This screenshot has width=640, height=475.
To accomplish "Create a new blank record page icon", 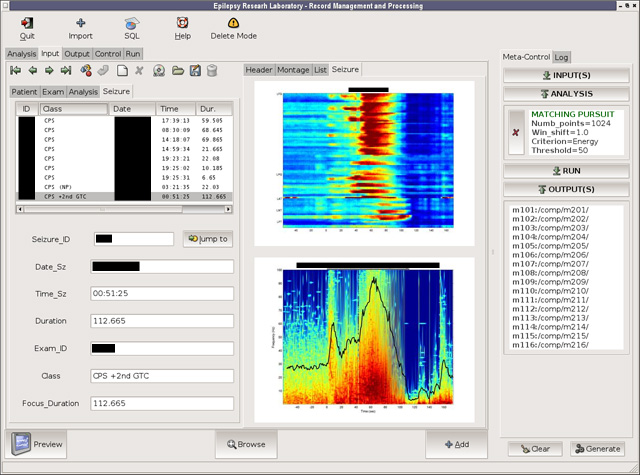I will click(122, 71).
